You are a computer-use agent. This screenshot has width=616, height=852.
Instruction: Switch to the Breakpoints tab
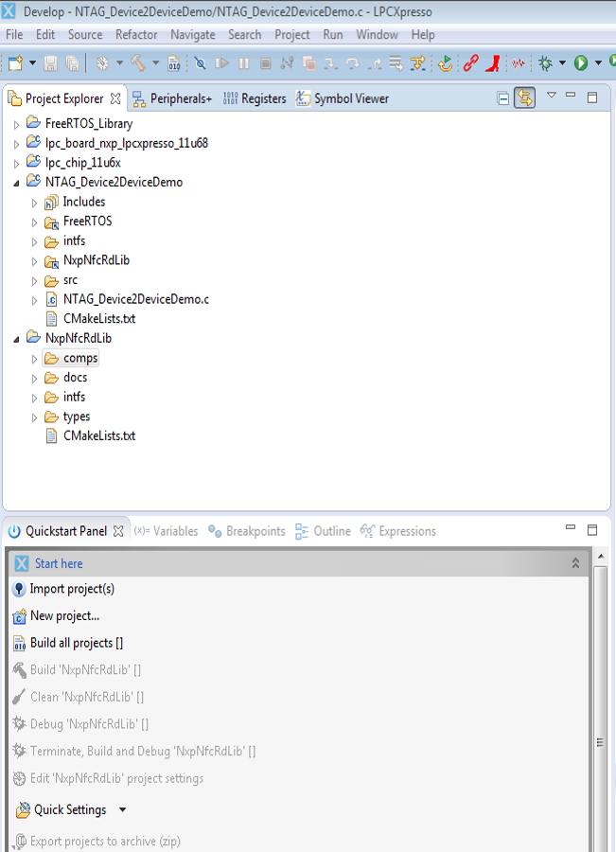click(247, 531)
